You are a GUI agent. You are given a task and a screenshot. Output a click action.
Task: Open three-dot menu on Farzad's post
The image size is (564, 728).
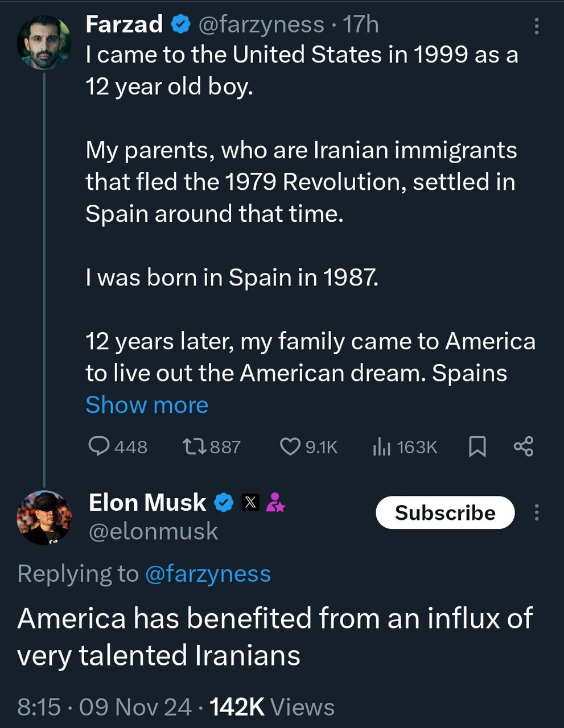click(x=536, y=26)
